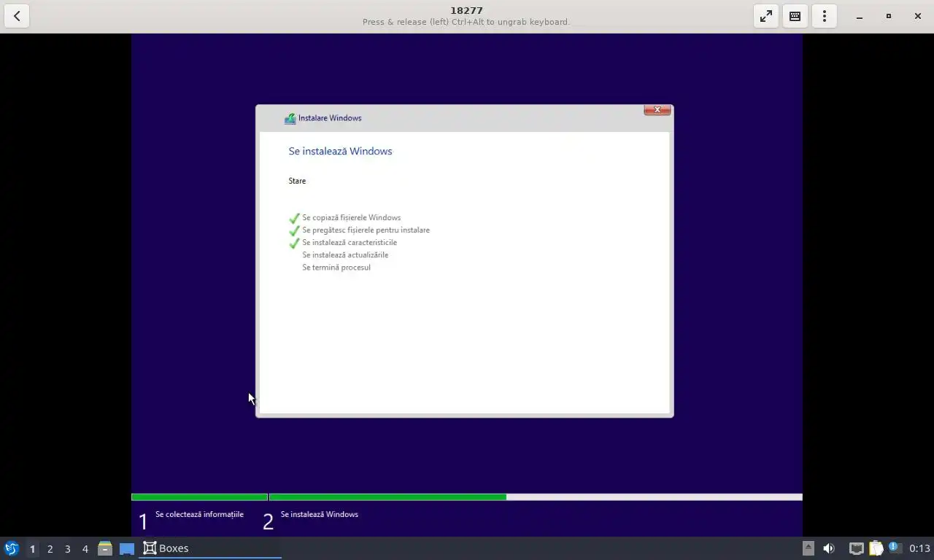Close the Instalare Windows dialog
This screenshot has height=560, width=934.
tap(657, 110)
